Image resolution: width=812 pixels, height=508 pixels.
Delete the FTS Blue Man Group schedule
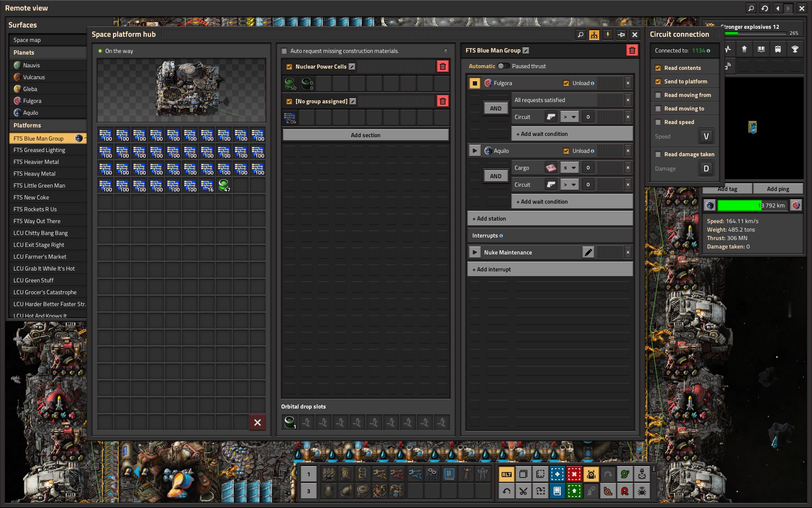click(632, 50)
